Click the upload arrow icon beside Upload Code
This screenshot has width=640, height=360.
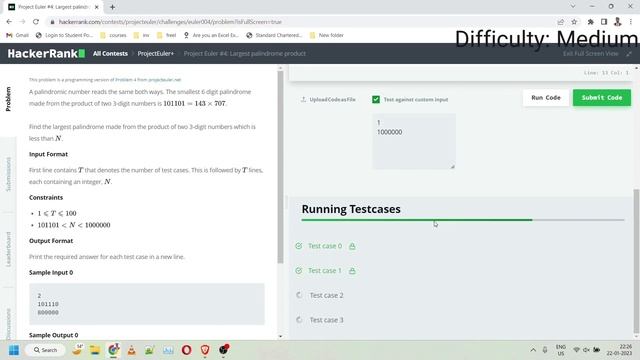303,99
